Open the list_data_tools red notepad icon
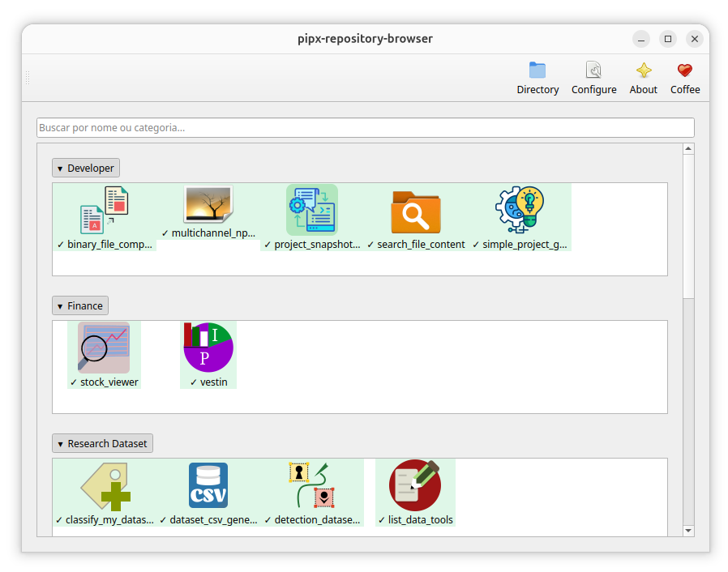The height and width of the screenshot is (572, 728). pyautogui.click(x=415, y=485)
